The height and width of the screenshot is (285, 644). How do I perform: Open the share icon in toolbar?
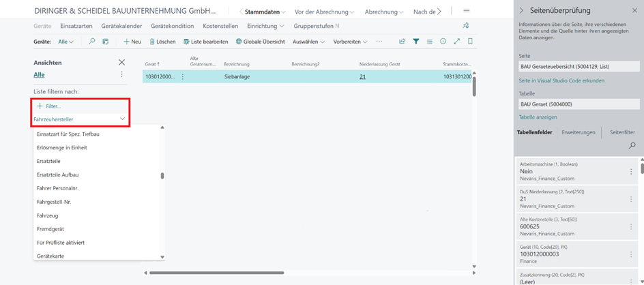pyautogui.click(x=402, y=42)
